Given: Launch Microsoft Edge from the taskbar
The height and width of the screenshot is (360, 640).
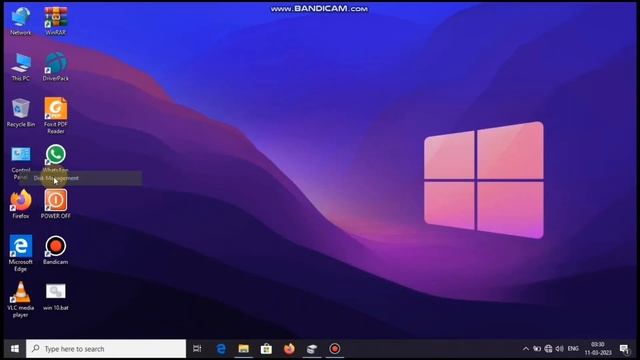Looking at the screenshot, I should click(x=221, y=349).
